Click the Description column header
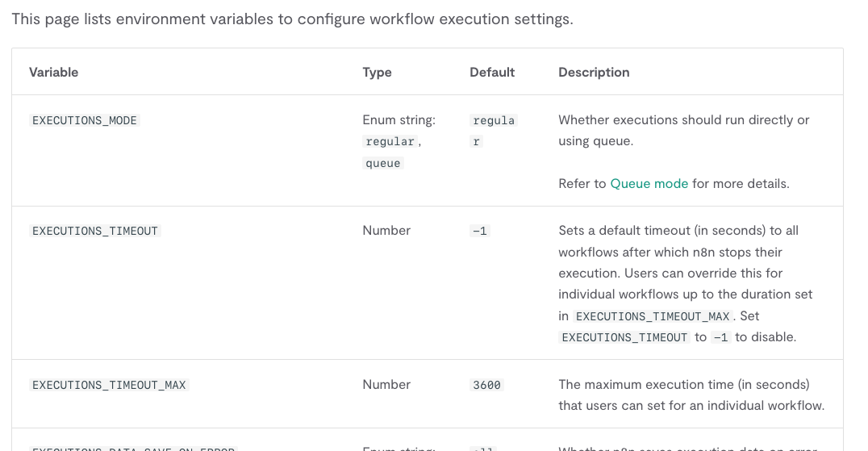The width and height of the screenshot is (868, 451). pos(594,73)
